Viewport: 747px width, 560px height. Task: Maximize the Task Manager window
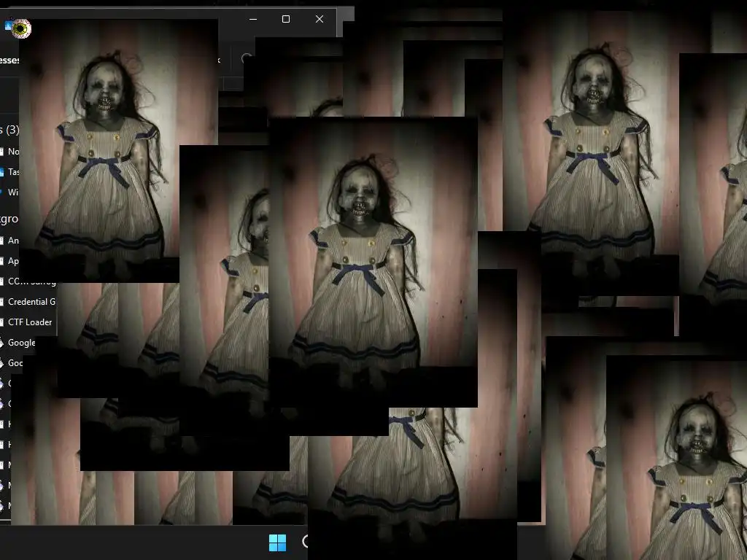click(286, 19)
